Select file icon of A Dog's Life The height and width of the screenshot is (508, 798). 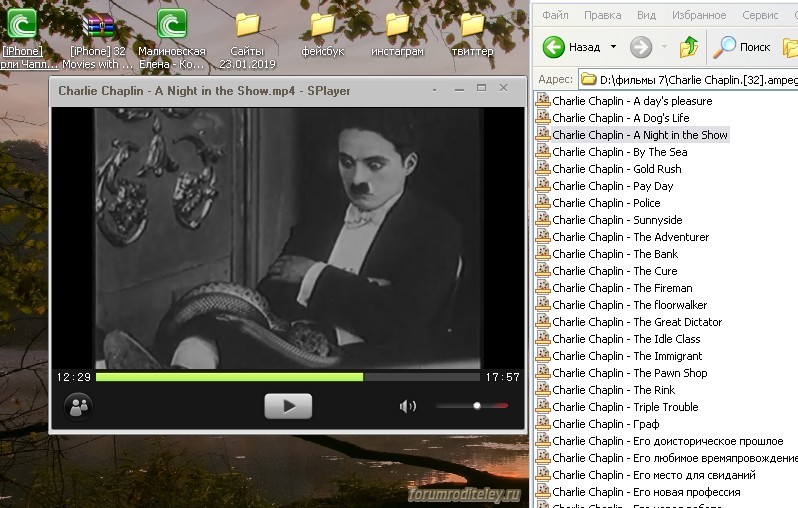(543, 117)
